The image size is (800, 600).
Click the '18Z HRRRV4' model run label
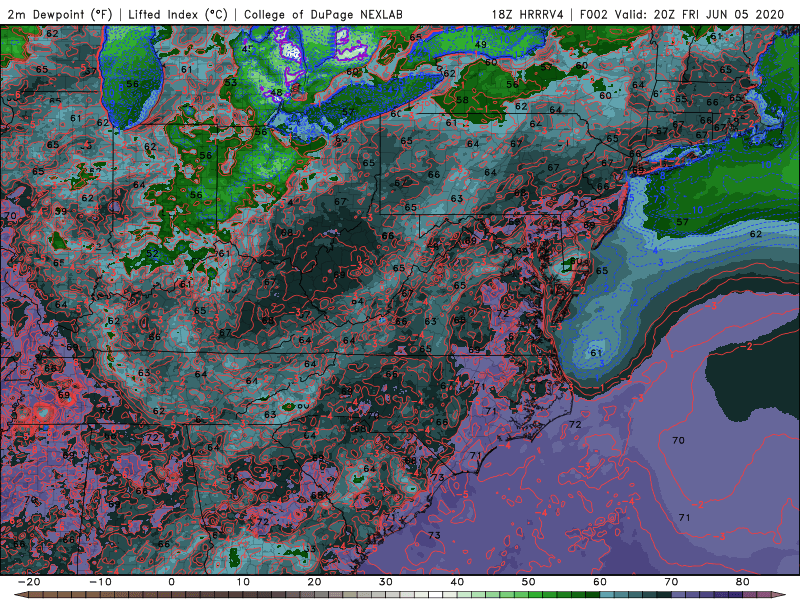click(528, 15)
